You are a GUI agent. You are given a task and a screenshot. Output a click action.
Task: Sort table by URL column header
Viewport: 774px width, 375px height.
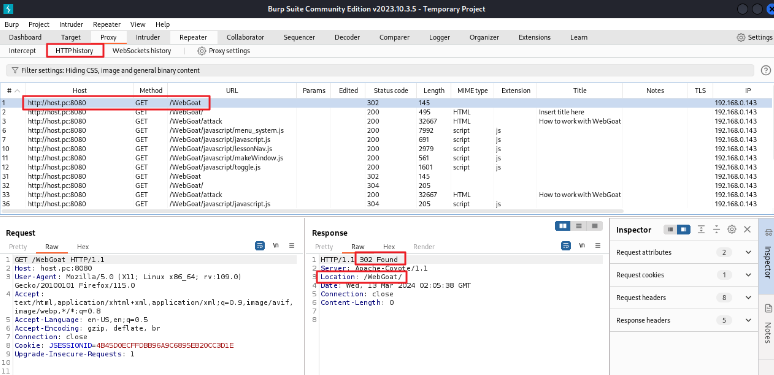tap(232, 91)
